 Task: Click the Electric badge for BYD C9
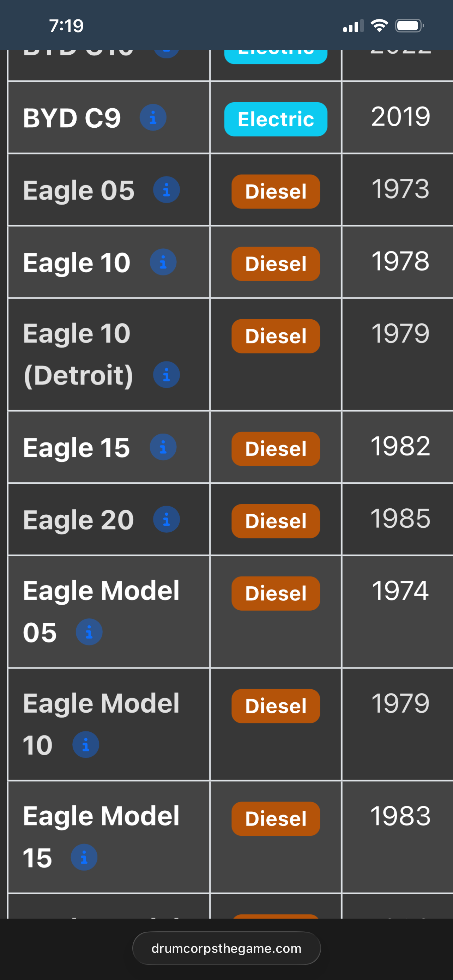276,119
